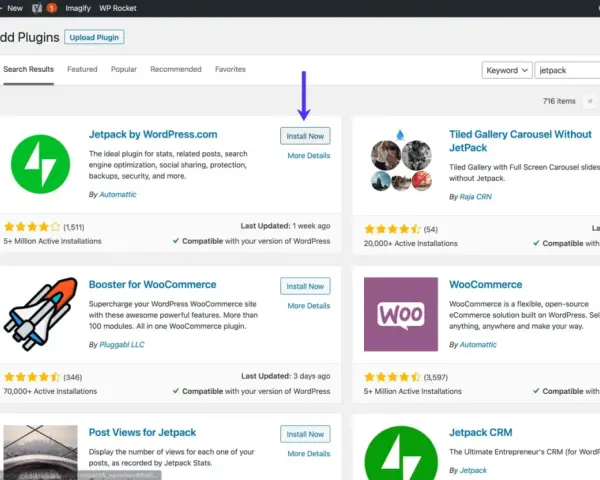600x480 pixels.
Task: Click Compatible checkmark text on Jetpack card
Action: pos(251,241)
